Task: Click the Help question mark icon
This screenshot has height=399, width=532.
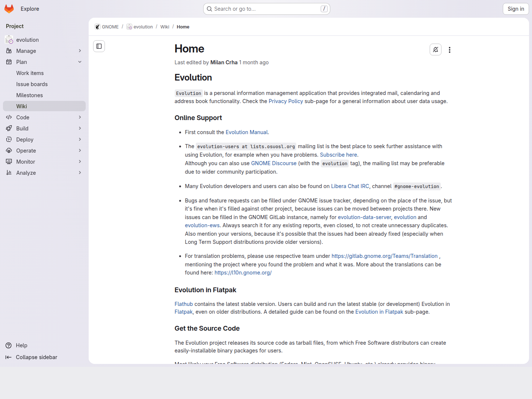Action: pyautogui.click(x=8, y=345)
